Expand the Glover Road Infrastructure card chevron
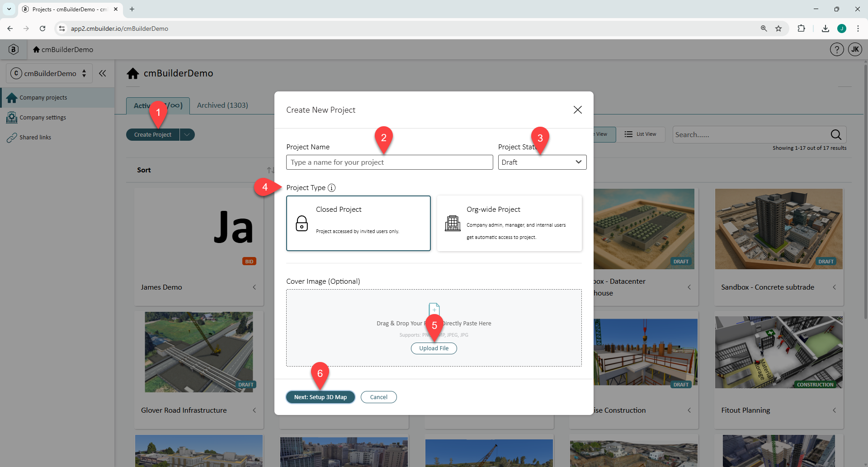 click(255, 410)
